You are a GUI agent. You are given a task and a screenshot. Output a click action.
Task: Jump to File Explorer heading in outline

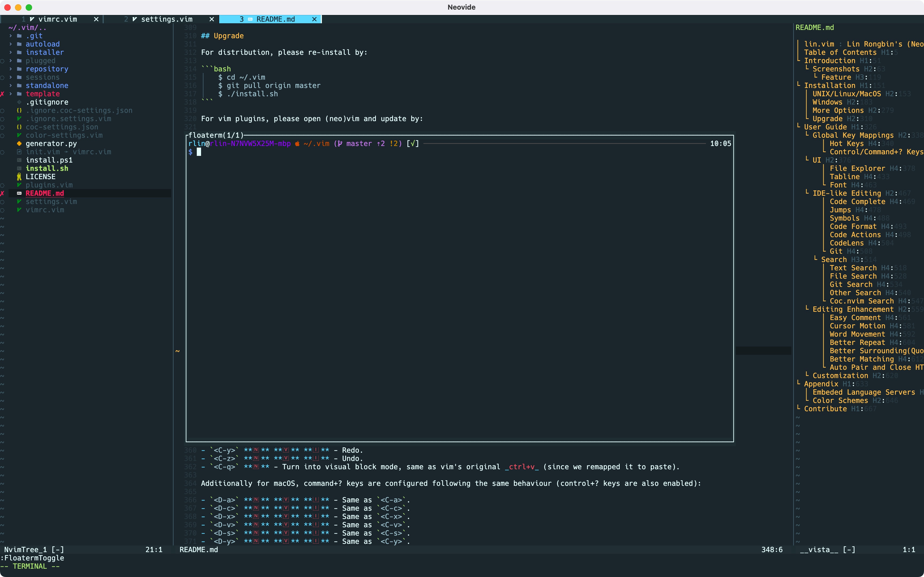click(857, 168)
